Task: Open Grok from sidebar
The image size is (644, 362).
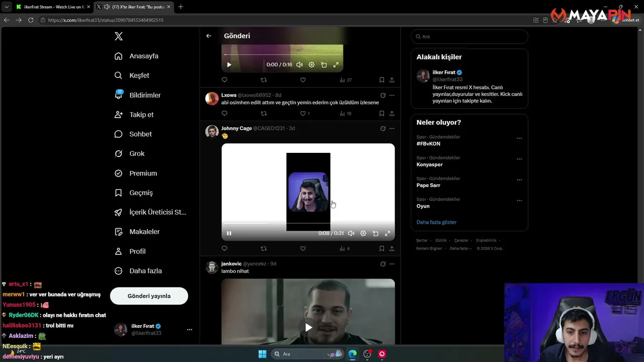Action: pyautogui.click(x=129, y=153)
